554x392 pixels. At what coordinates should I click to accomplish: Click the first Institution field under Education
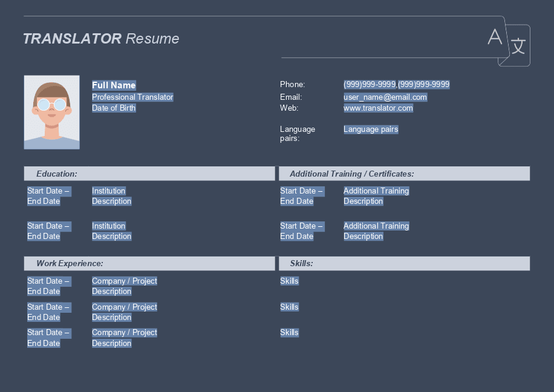click(109, 191)
